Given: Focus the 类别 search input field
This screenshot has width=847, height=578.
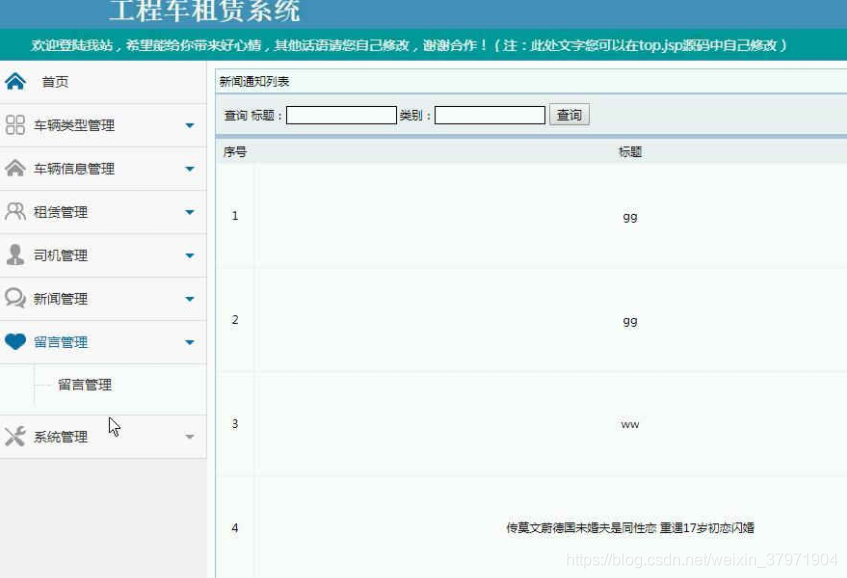Looking at the screenshot, I should tap(490, 115).
